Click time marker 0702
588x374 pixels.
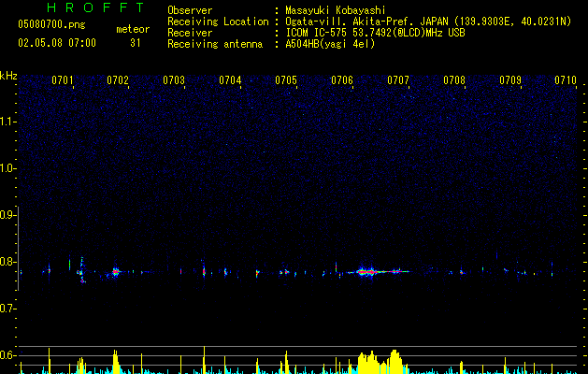tap(118, 80)
